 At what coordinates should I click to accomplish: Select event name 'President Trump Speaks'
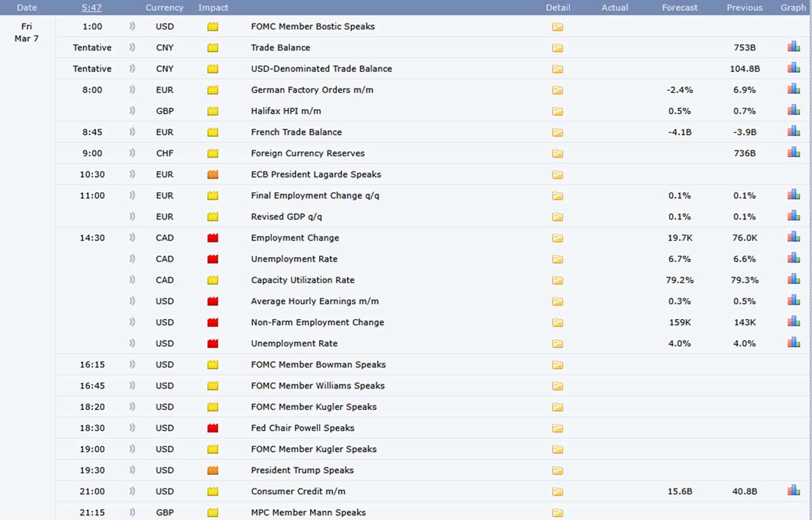(302, 471)
